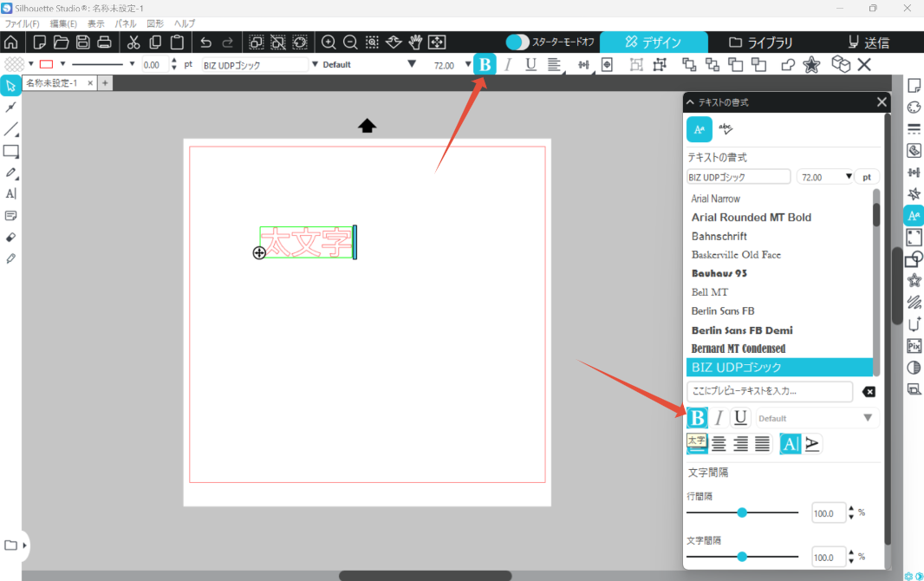Click the Zoom In magnifier icon
This screenshot has height=581, width=924.
tap(329, 42)
